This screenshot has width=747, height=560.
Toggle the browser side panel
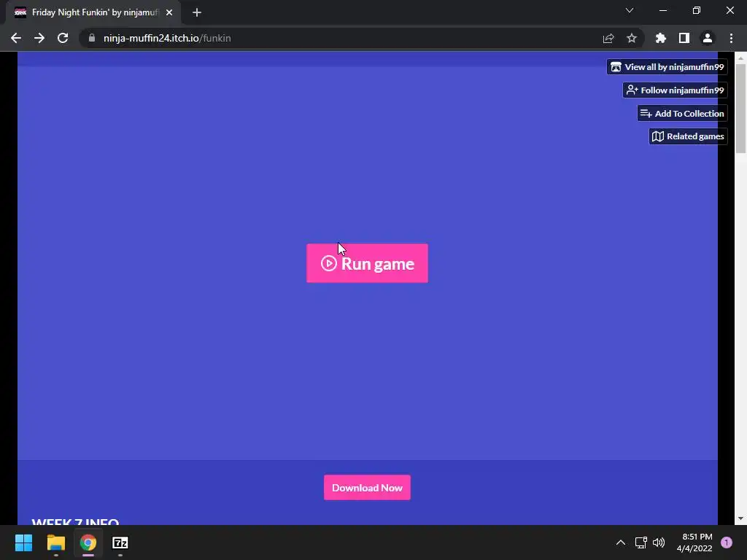pyautogui.click(x=684, y=38)
